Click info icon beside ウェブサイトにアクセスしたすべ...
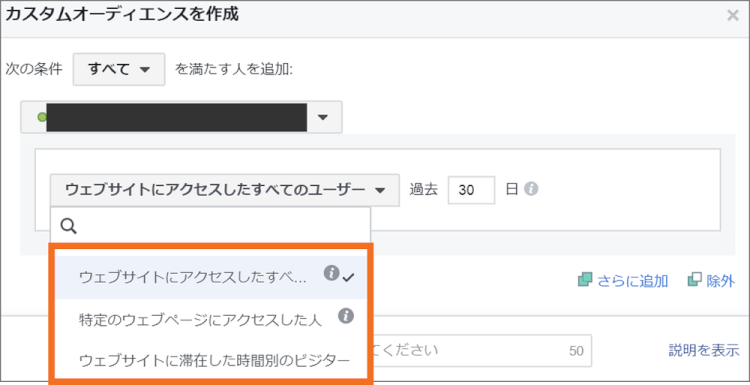The height and width of the screenshot is (385, 750). pos(331,273)
